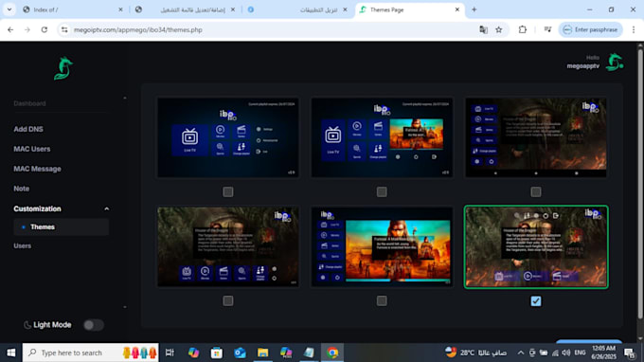Screen dimensions: 644x362
Task: Toggle the Light Mode switch
Action: 94,325
